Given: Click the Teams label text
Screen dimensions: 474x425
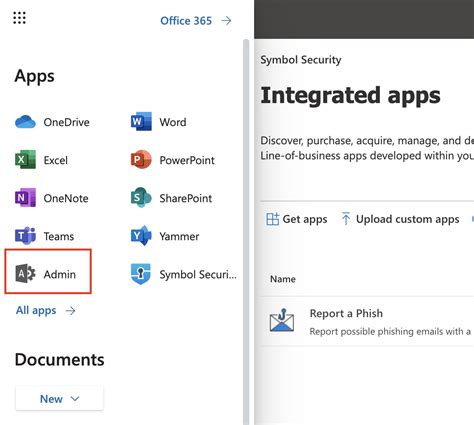Looking at the screenshot, I should [x=59, y=236].
